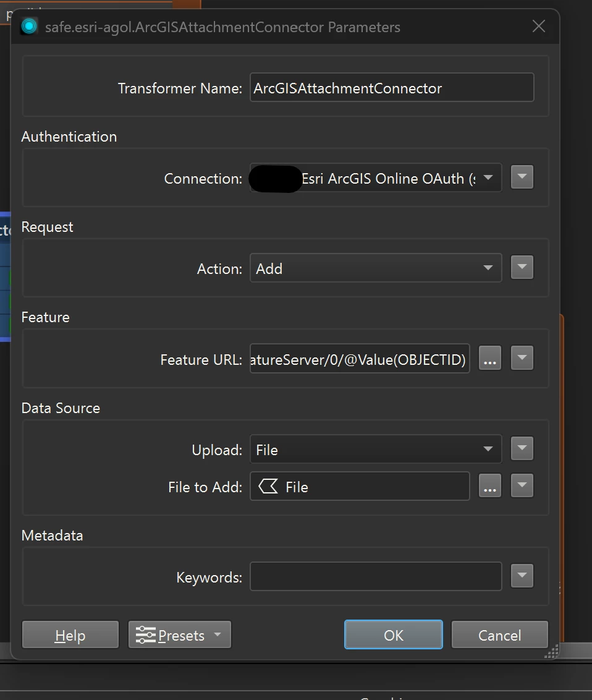Click the attribute arrow icon in File to Add
Image resolution: width=592 pixels, height=700 pixels.
(x=268, y=486)
